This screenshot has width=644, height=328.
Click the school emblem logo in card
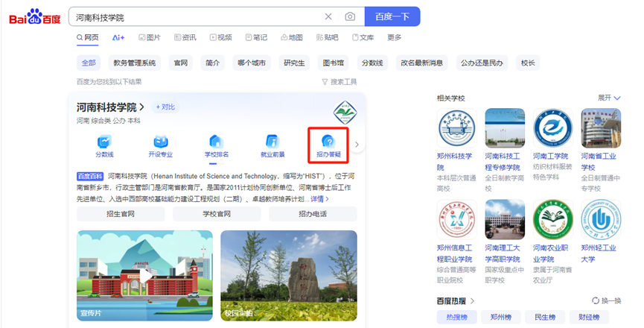point(345,113)
